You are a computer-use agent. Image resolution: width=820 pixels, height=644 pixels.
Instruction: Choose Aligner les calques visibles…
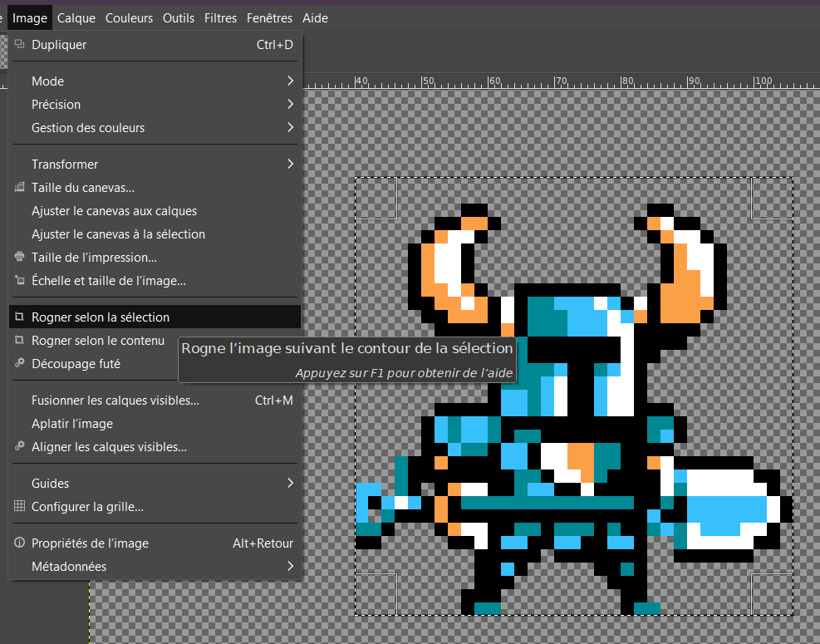[155, 447]
